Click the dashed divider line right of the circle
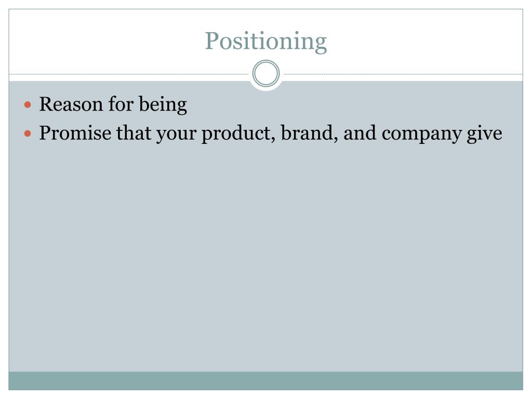The width and height of the screenshot is (532, 399). pos(403,74)
